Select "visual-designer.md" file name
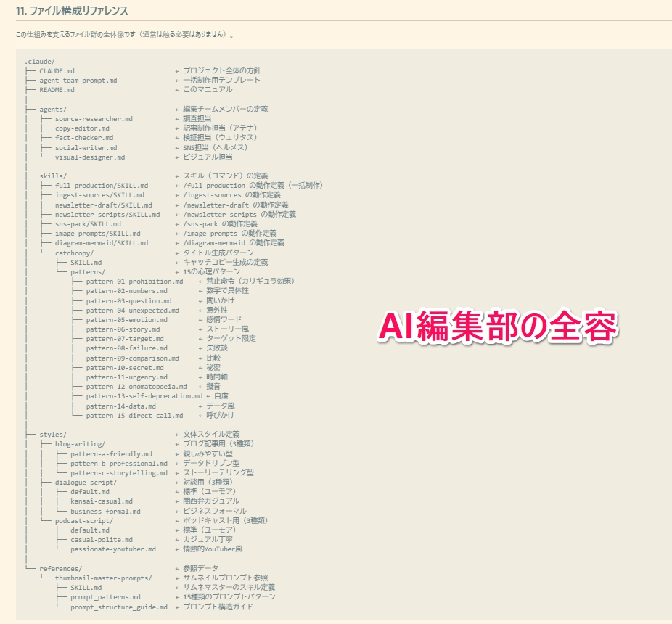The image size is (672, 624). 89,157
